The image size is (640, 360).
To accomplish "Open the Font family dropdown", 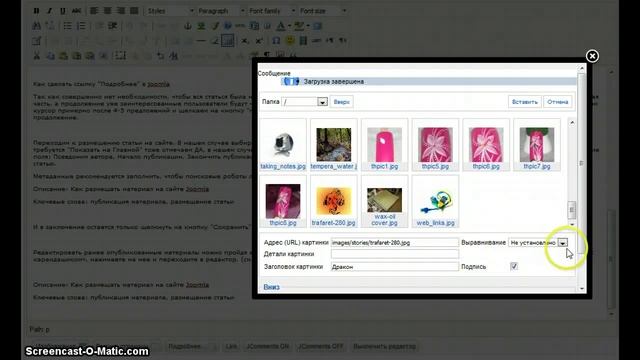I will pyautogui.click(x=272, y=11).
